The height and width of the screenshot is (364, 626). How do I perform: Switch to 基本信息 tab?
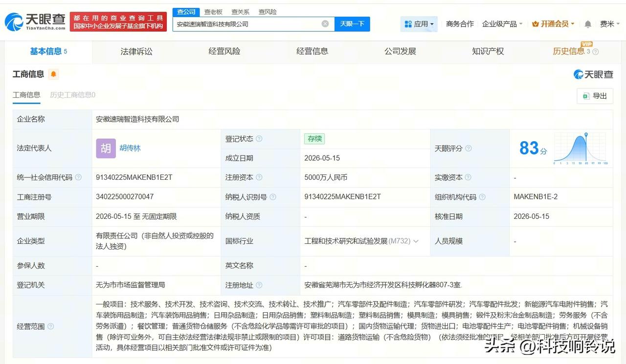click(x=48, y=51)
